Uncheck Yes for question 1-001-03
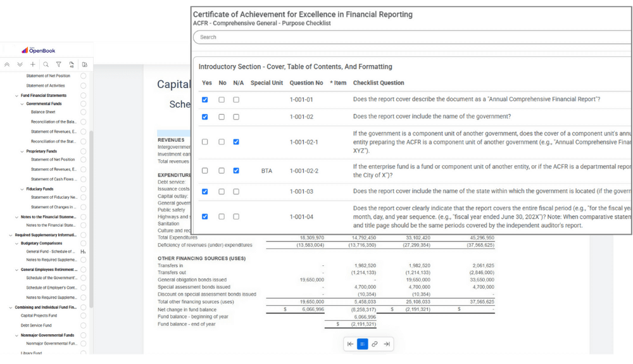The image size is (633, 364). pyautogui.click(x=205, y=192)
